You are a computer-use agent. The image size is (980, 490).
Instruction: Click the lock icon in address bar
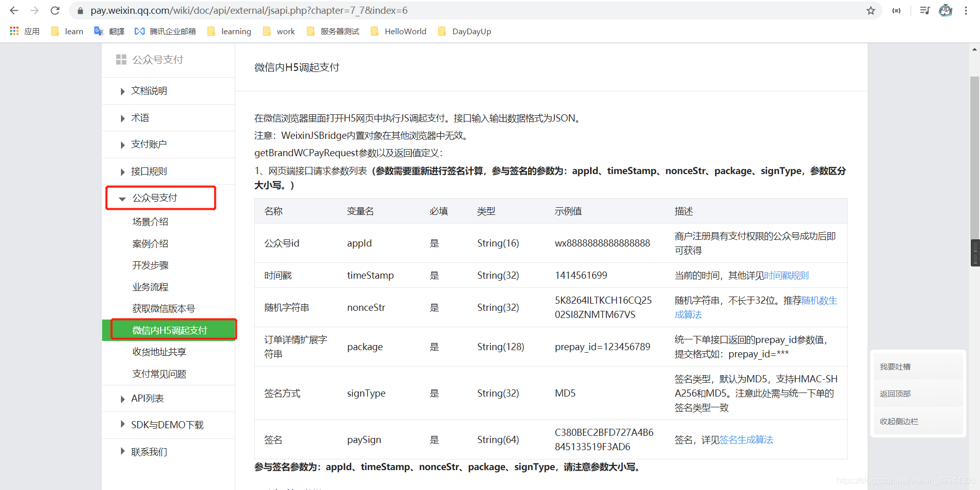click(80, 11)
